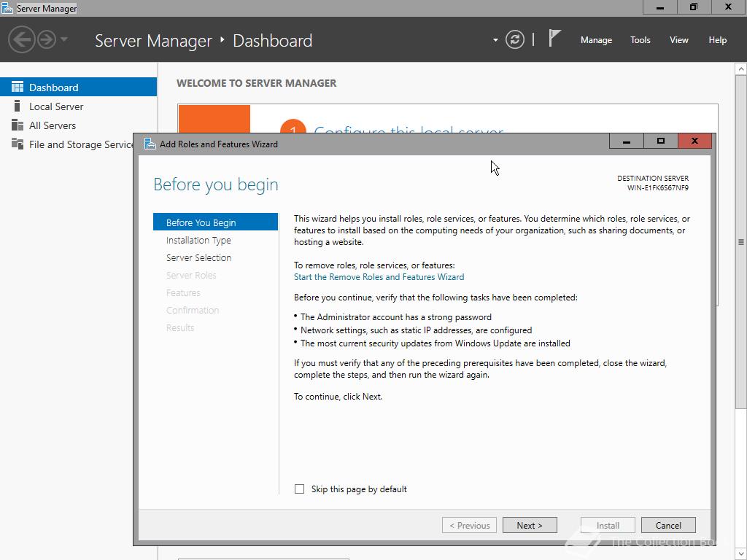This screenshot has height=560, width=747.
Task: Click the forward navigation arrow in Server Manager
Action: [47, 39]
